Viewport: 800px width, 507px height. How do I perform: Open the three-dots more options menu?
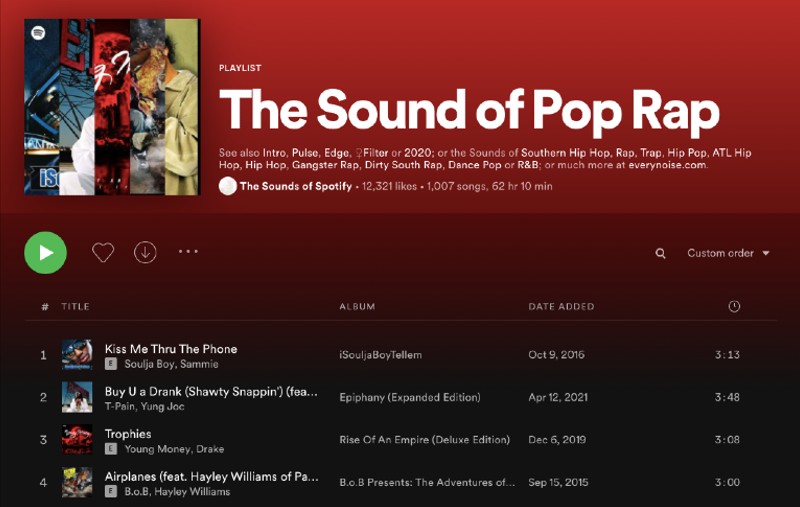click(188, 251)
